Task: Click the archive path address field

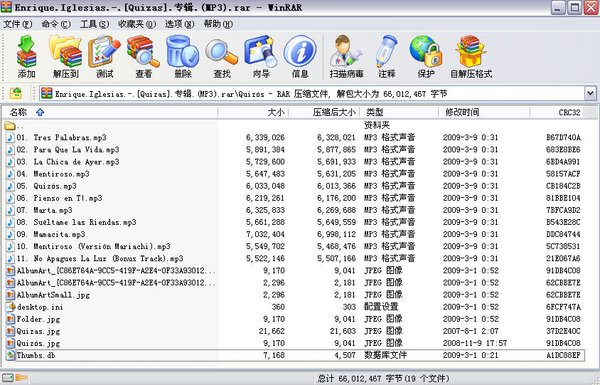Action: 312,93
